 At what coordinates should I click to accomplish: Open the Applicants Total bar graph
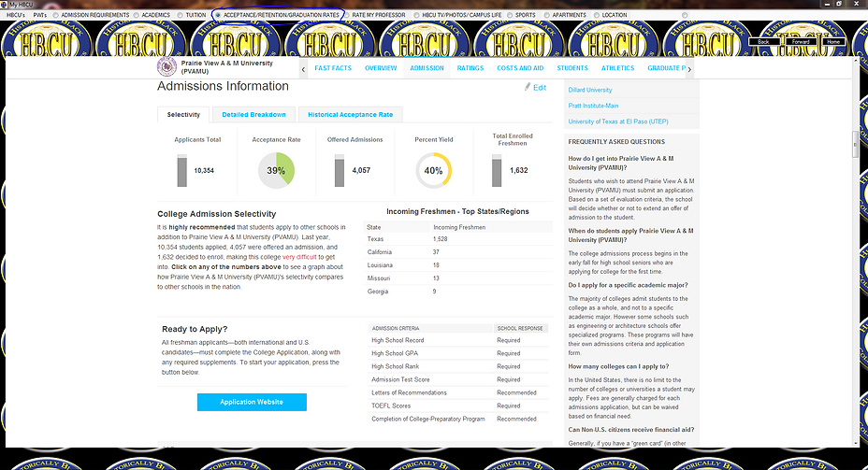coord(182,170)
